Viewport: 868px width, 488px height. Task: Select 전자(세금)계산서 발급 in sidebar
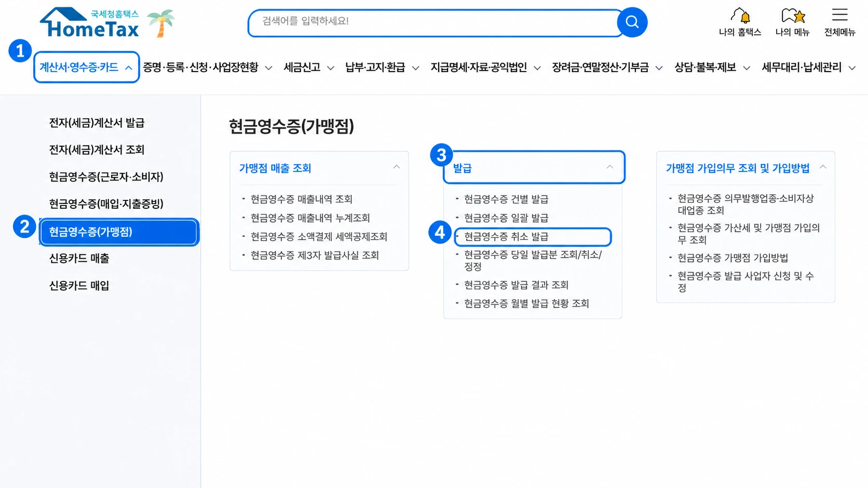pos(97,123)
